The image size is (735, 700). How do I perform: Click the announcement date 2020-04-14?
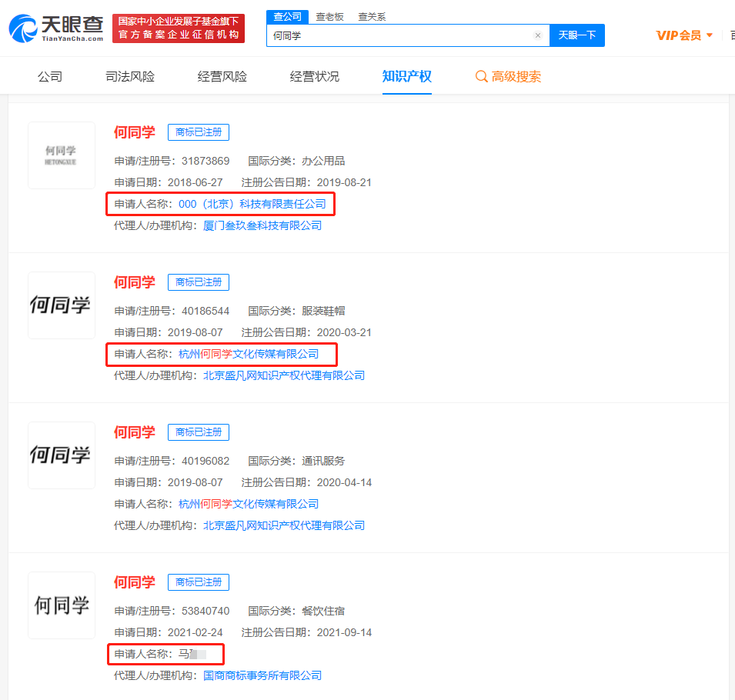pos(344,482)
